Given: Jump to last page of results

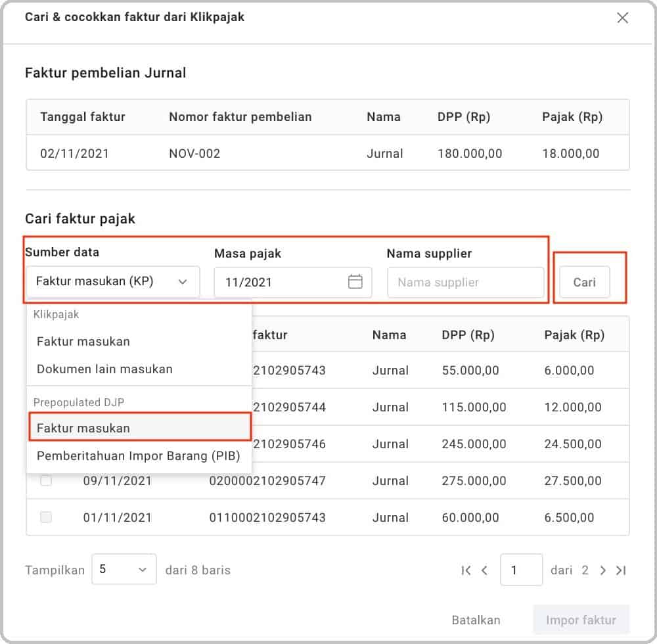Looking at the screenshot, I should click(621, 570).
